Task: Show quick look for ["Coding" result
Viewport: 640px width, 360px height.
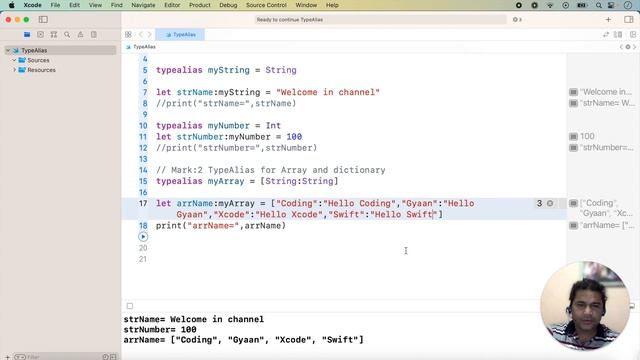Action: click(573, 203)
